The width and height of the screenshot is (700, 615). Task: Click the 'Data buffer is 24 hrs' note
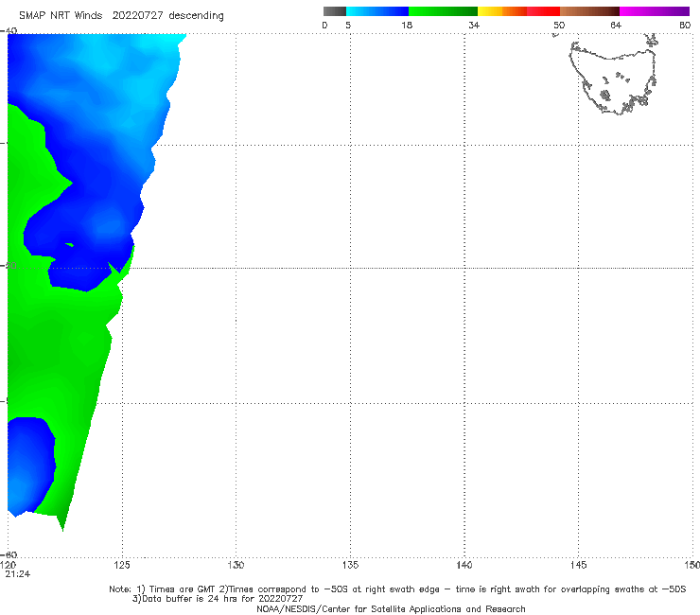click(218, 599)
